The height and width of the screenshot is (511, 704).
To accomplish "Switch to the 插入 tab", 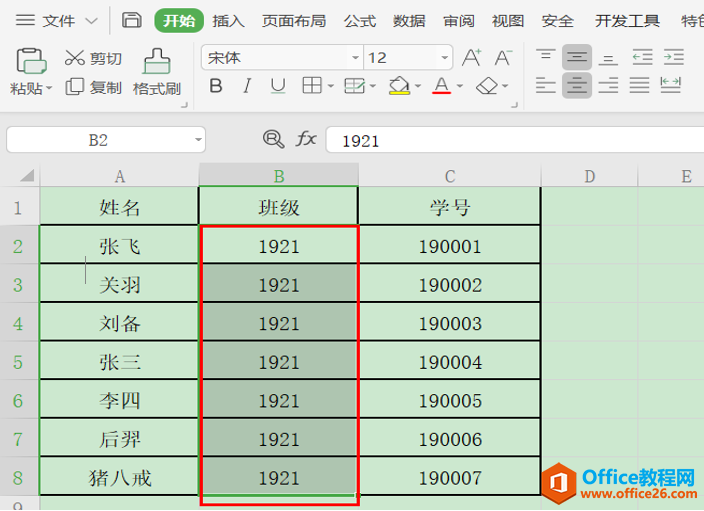I will [x=228, y=21].
